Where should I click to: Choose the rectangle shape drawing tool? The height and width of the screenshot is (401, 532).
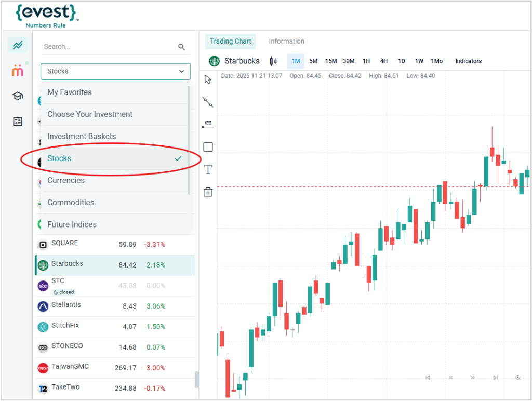(208, 147)
